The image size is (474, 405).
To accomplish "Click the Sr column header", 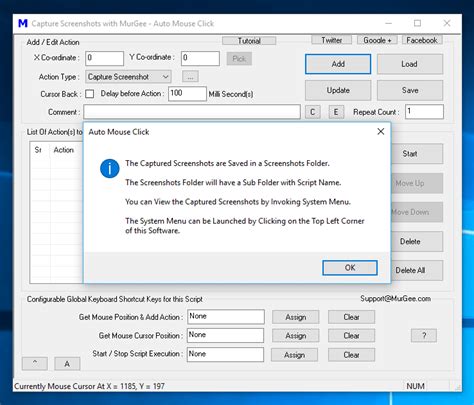I will [x=40, y=150].
